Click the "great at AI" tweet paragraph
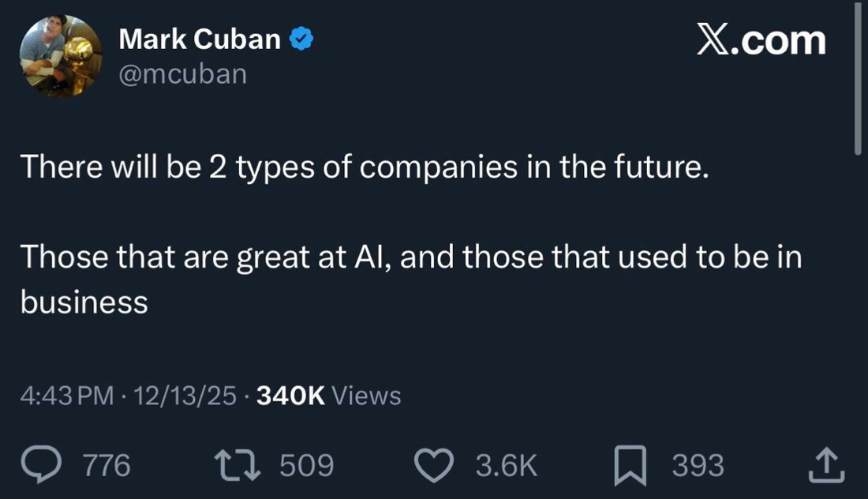The image size is (868, 499). pos(410,257)
